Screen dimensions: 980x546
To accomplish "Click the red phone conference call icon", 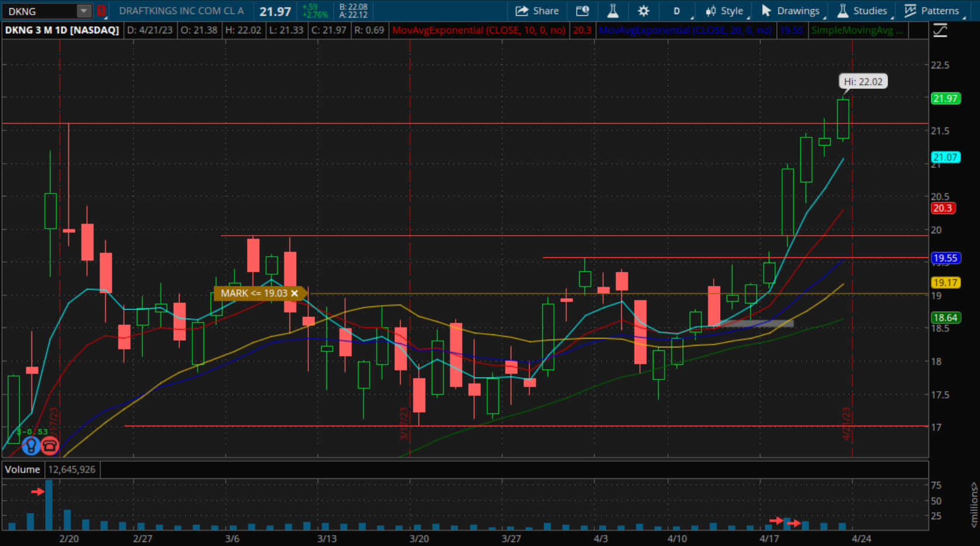I will click(x=50, y=446).
